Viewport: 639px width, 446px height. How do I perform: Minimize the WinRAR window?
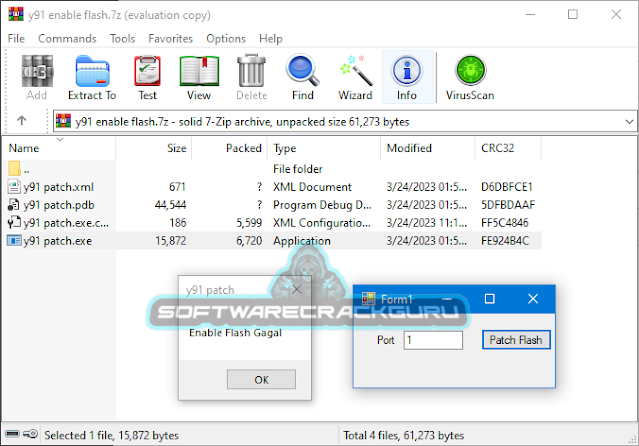[x=530, y=14]
